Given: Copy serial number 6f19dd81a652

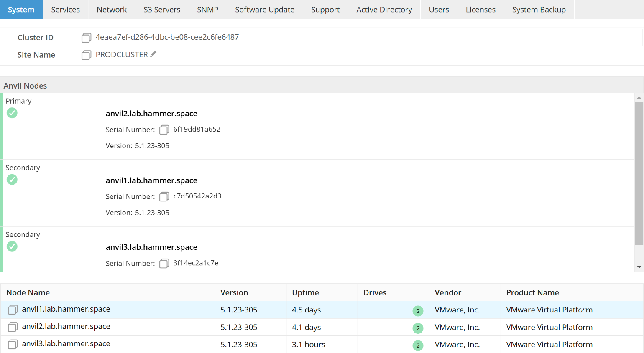Looking at the screenshot, I should click(x=164, y=130).
